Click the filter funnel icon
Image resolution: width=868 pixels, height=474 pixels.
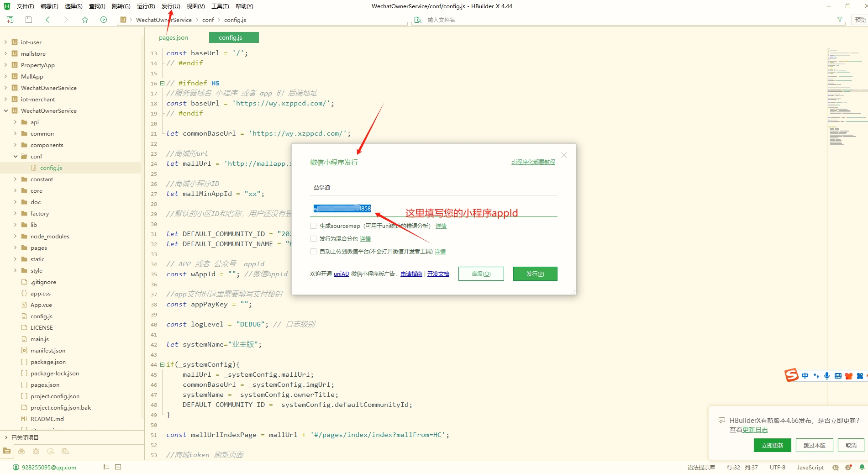coord(840,20)
